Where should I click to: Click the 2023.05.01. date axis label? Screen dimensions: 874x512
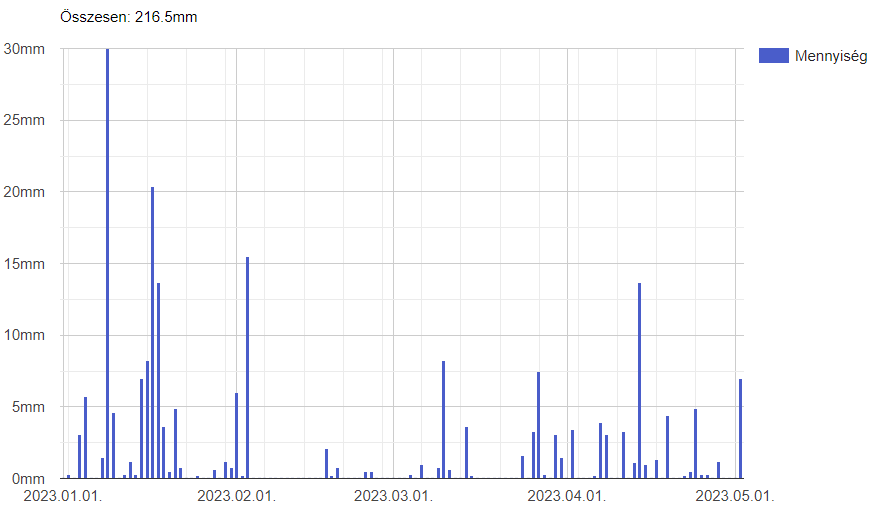(x=735, y=495)
